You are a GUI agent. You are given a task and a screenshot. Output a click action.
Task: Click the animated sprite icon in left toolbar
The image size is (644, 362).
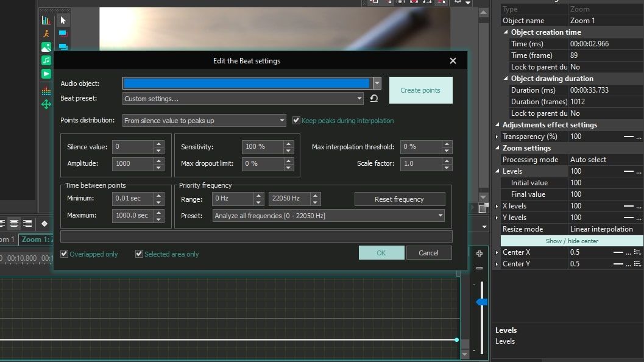[46, 34]
